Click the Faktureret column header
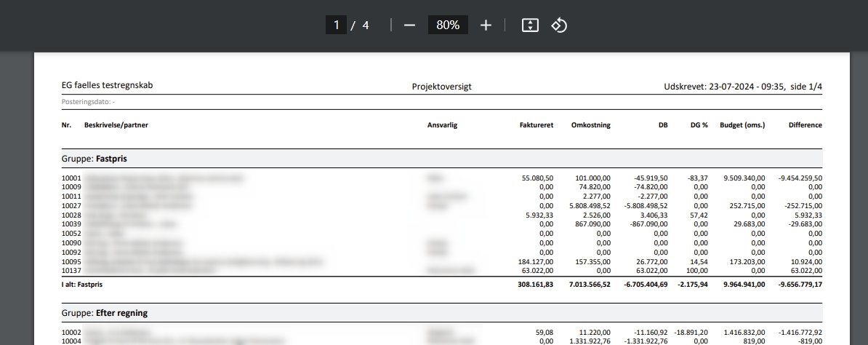This screenshot has height=345, width=868. (x=537, y=125)
